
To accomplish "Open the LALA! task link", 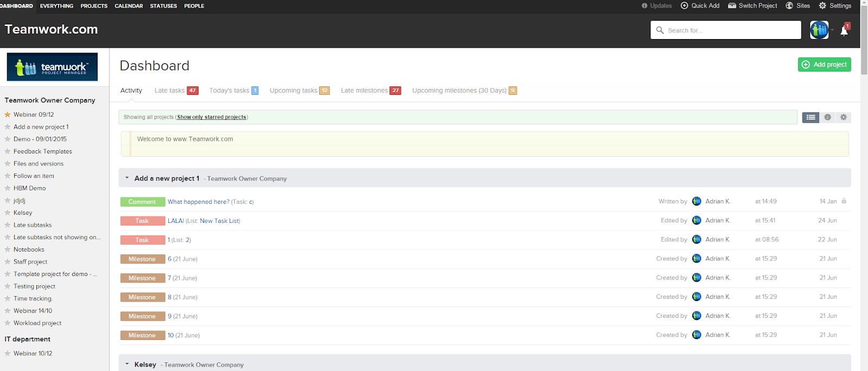I will pos(176,221).
